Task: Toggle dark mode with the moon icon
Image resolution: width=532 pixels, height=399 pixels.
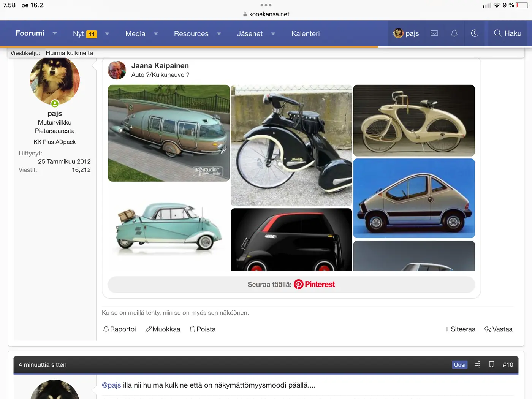Action: [474, 33]
